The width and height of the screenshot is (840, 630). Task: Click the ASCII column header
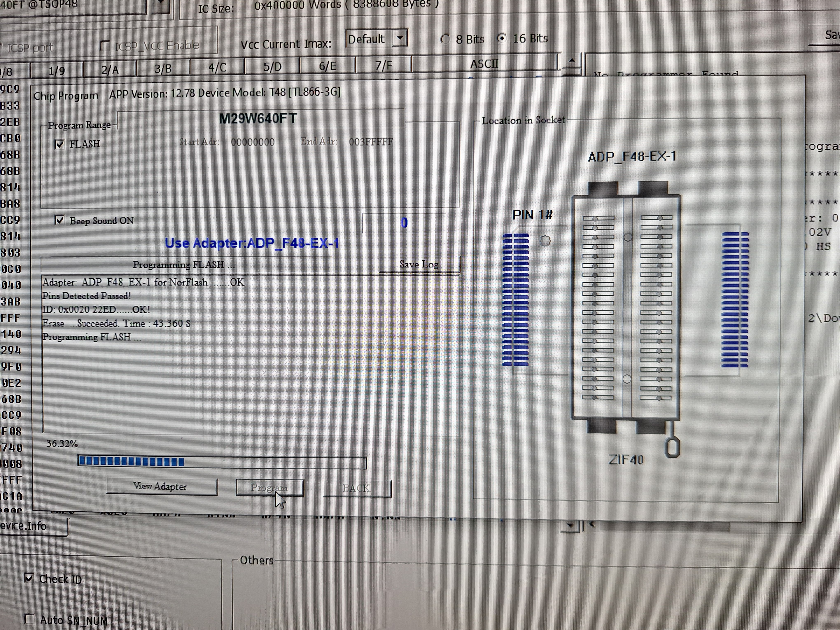[x=484, y=64]
